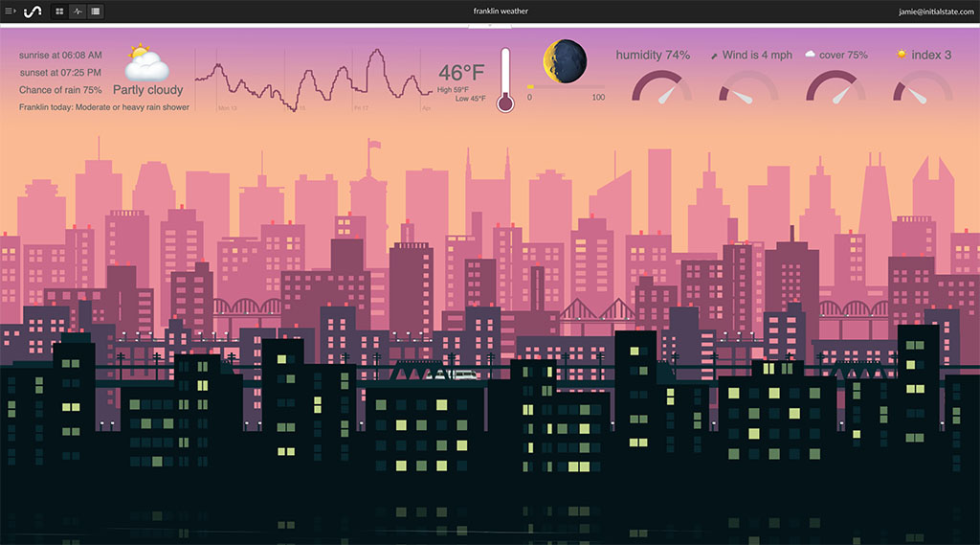Click the sun UV index icon
This screenshot has width=980, height=545.
(x=902, y=55)
